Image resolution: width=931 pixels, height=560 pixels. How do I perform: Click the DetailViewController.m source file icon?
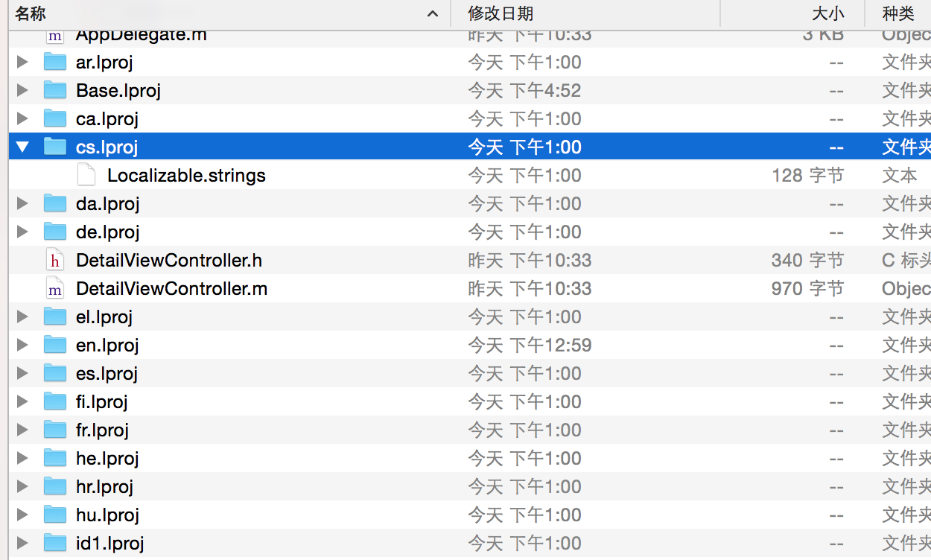55,288
